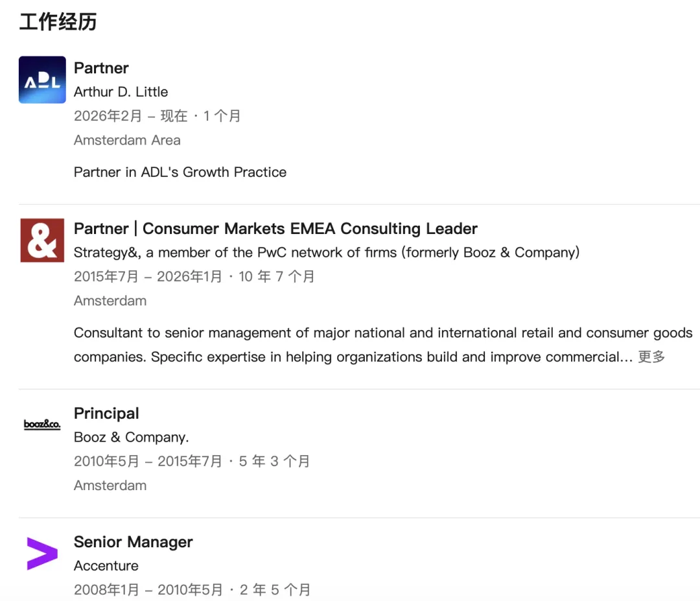This screenshot has height=601, width=700.
Task: Click the purple Accenture logo icon
Action: click(x=42, y=554)
